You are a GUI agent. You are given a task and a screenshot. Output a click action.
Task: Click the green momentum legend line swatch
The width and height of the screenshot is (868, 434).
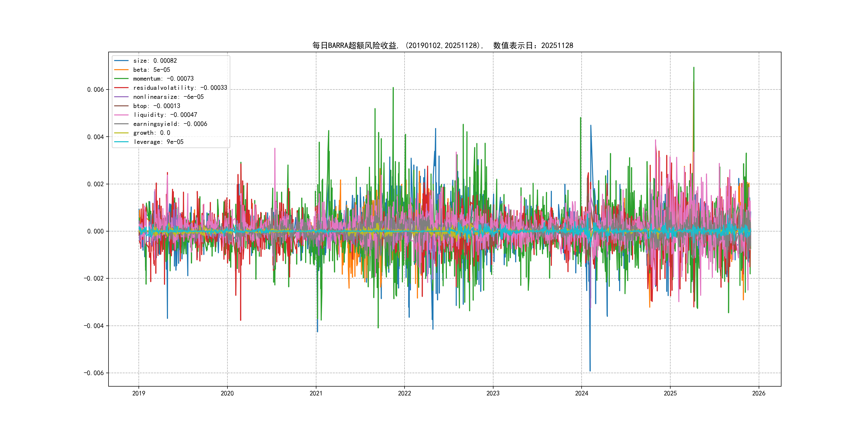121,78
